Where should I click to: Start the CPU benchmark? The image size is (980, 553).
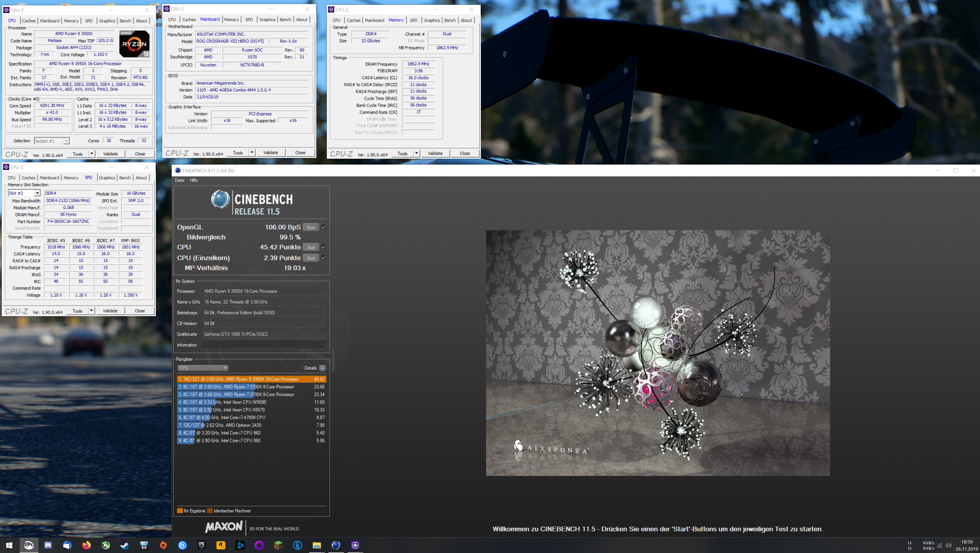pos(311,247)
